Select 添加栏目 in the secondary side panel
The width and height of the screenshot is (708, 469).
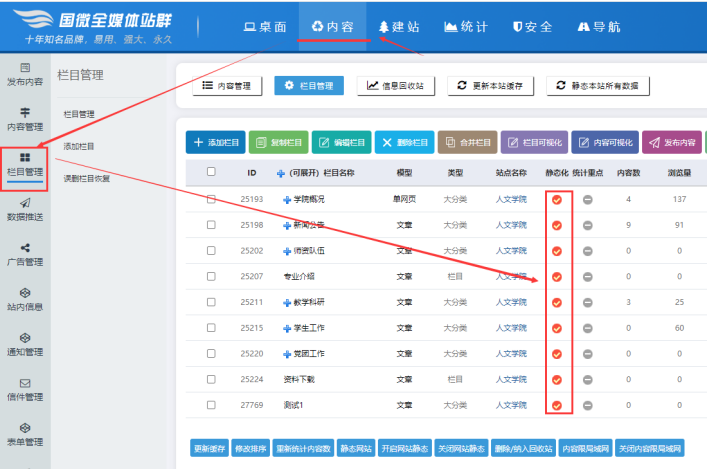79,146
